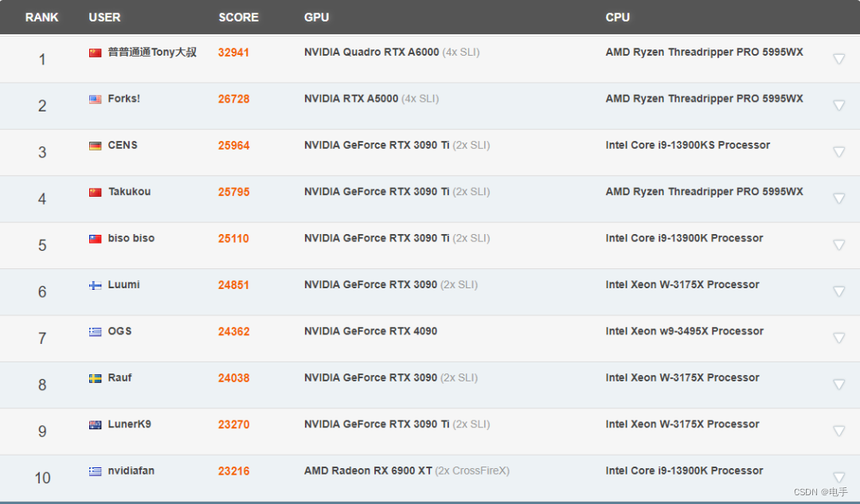Open score 24851 result
Screen dimensions: 860x504
click(233, 285)
